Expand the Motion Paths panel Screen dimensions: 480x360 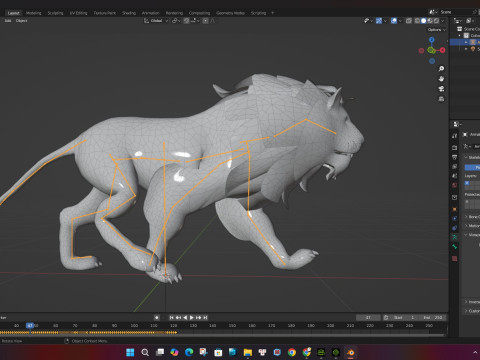(x=472, y=226)
